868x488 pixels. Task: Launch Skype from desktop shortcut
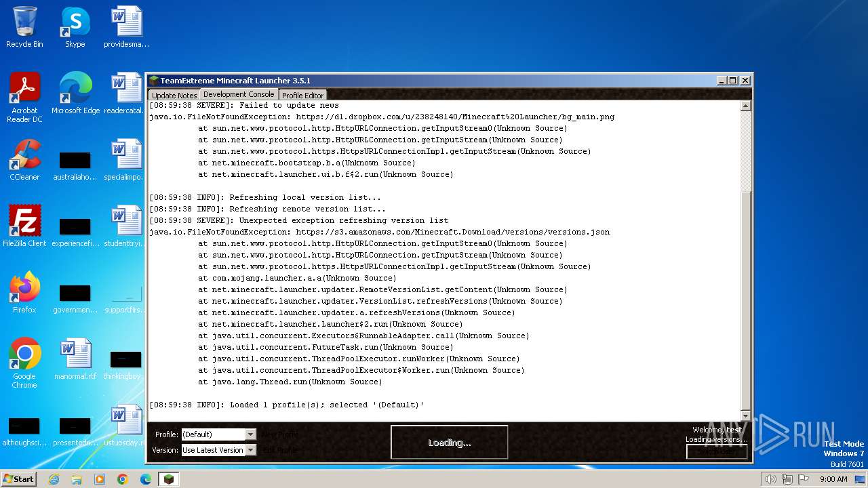[75, 27]
